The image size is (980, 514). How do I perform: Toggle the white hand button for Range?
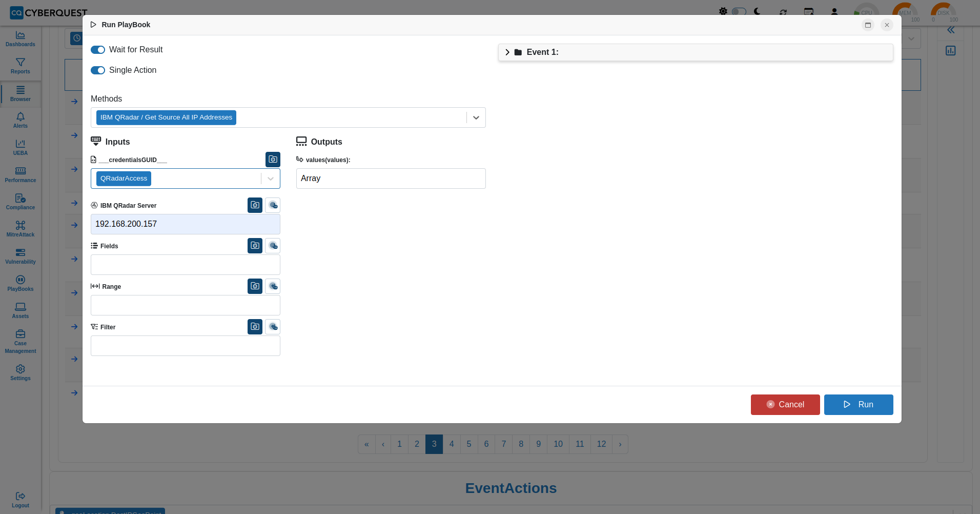click(x=273, y=286)
